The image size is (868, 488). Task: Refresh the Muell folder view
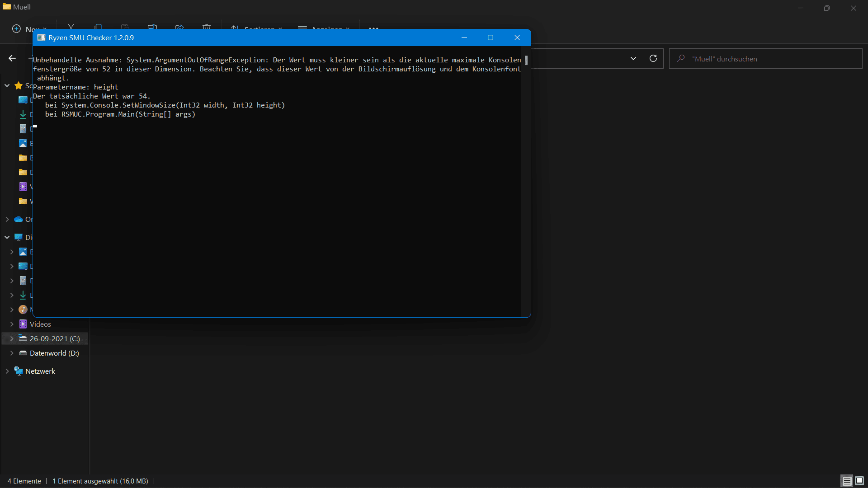pos(653,58)
